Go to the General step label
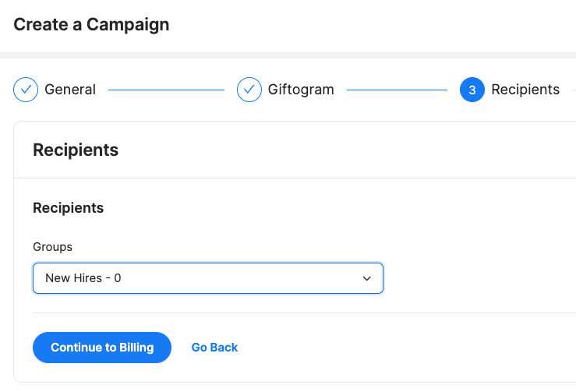The width and height of the screenshot is (576, 392). coord(70,90)
